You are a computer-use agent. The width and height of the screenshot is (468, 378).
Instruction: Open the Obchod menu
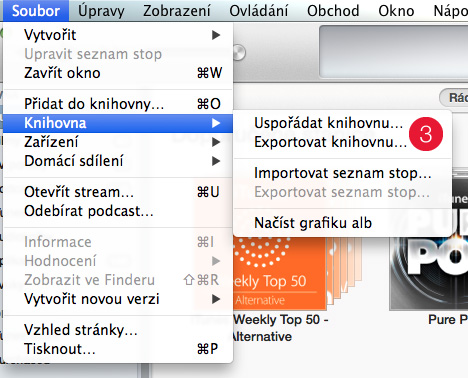333,11
